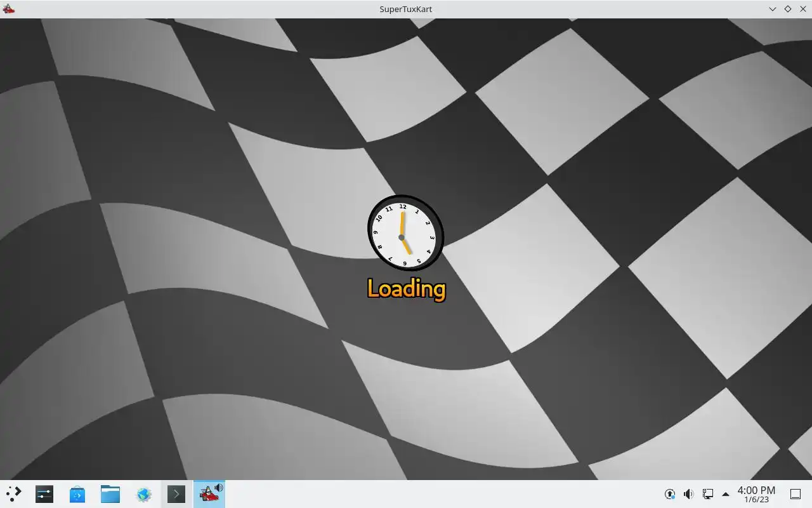Close the SuperTuxKart window

(x=803, y=9)
